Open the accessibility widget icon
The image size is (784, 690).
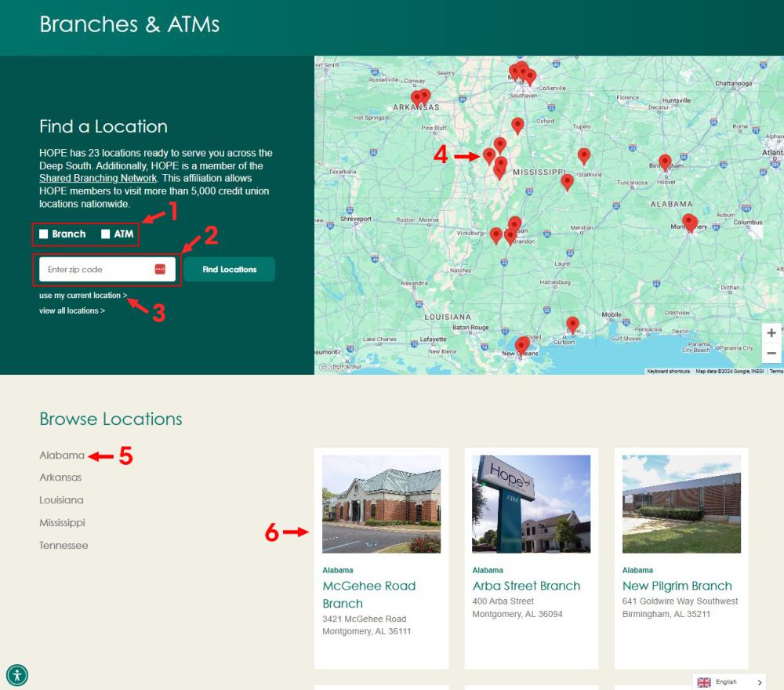(17, 675)
